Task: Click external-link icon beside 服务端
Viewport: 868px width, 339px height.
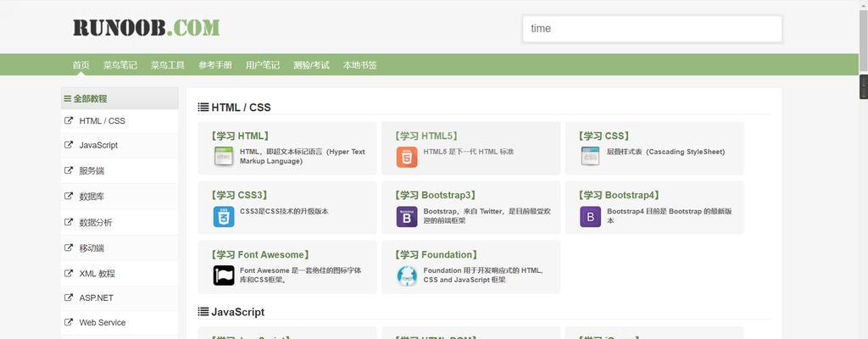Action: point(69,170)
